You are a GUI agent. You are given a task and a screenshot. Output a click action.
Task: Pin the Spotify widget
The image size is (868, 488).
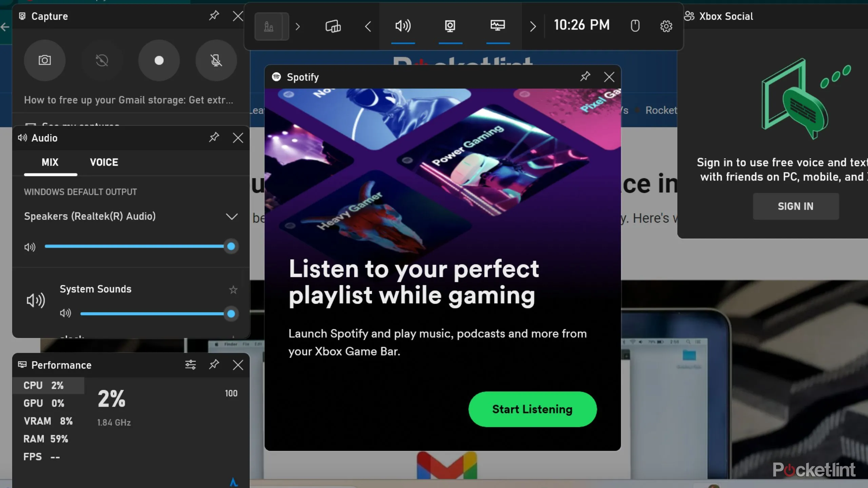point(585,77)
